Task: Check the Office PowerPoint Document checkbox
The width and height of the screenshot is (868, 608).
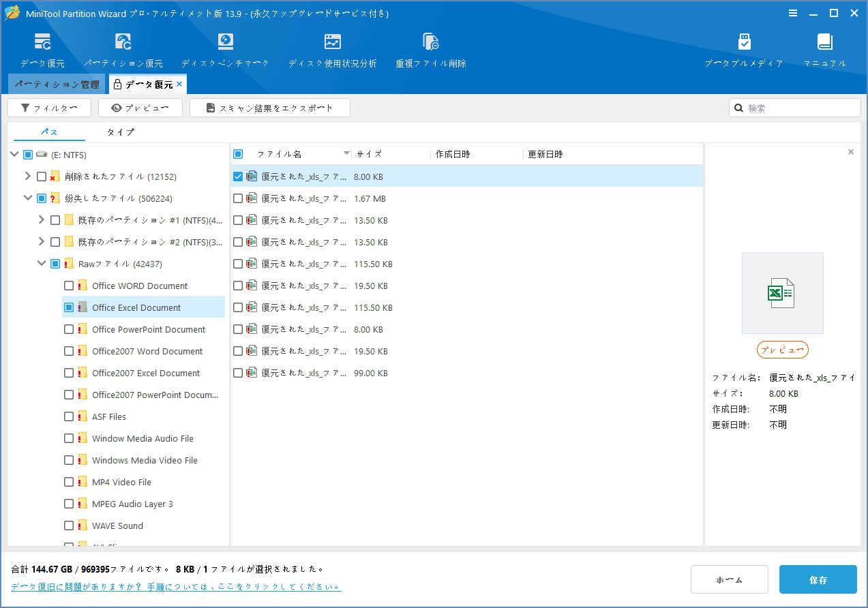Action: click(69, 329)
